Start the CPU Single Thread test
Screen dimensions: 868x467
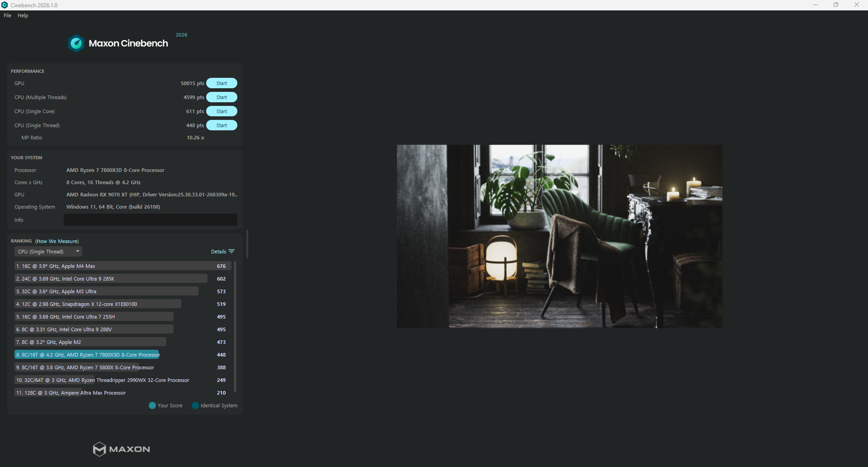click(222, 125)
